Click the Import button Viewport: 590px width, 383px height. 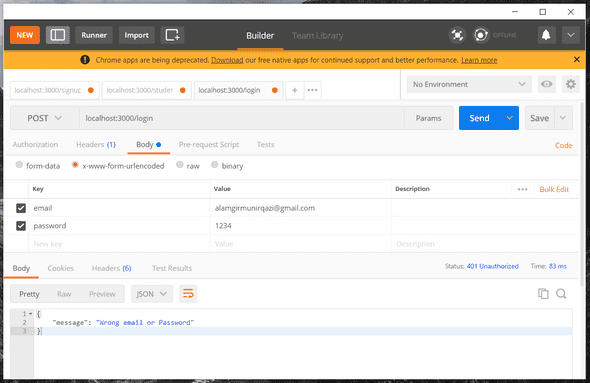pos(136,35)
